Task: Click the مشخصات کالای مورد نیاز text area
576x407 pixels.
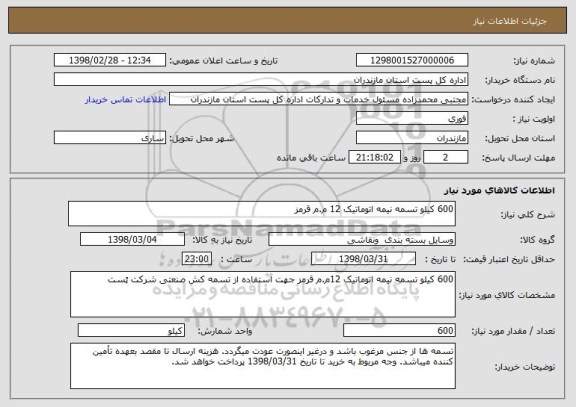Action: 263,295
